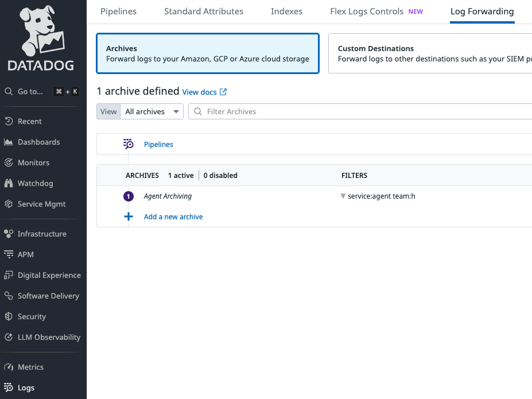Click the Monitors target icon
The width and height of the screenshot is (532, 399).
tap(9, 162)
